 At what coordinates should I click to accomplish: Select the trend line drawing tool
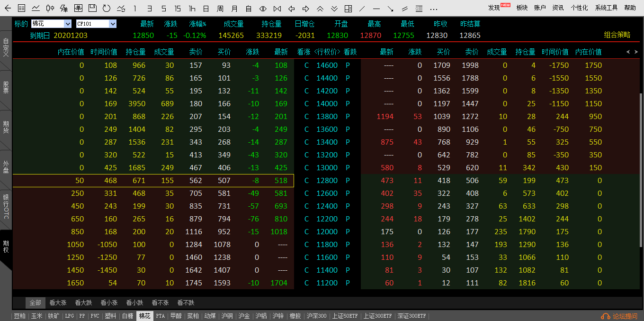click(x=362, y=8)
